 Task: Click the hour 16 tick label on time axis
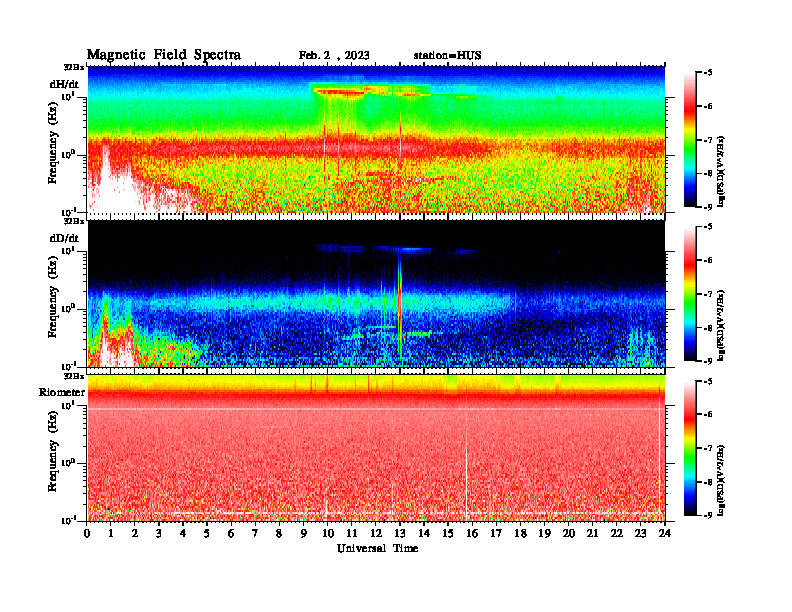tap(472, 534)
